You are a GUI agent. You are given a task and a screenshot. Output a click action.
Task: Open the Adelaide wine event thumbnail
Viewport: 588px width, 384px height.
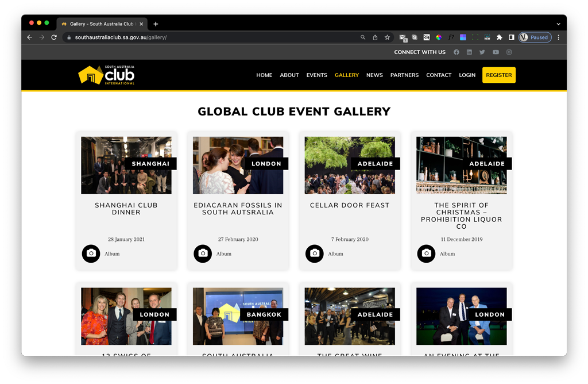pyautogui.click(x=350, y=316)
